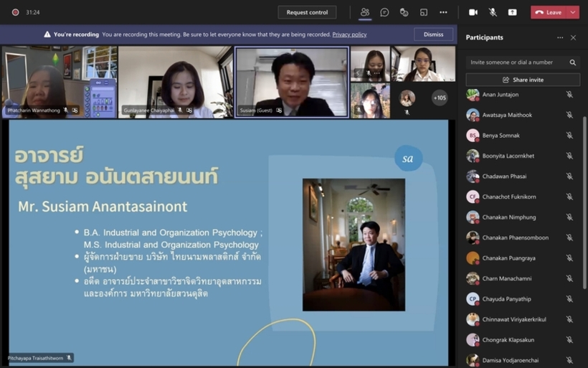Click the Participants list scrollbar
588x368 pixels.
pyautogui.click(x=584, y=202)
